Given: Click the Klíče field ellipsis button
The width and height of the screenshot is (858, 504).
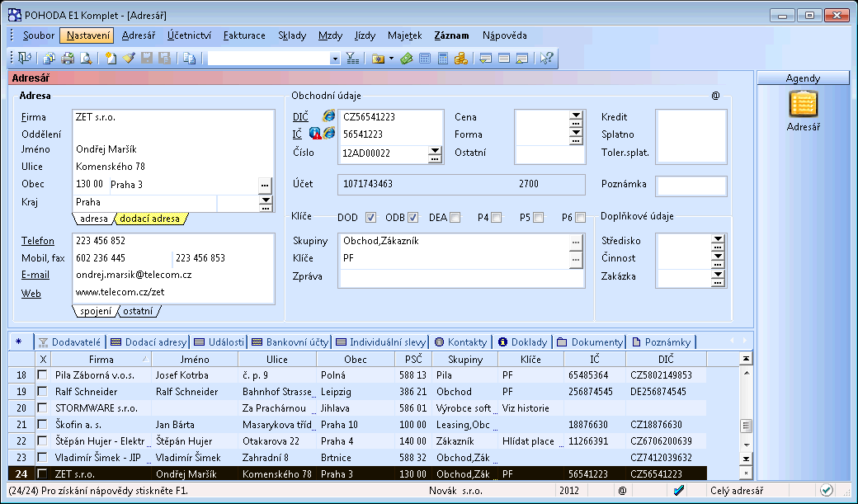Looking at the screenshot, I should click(576, 259).
